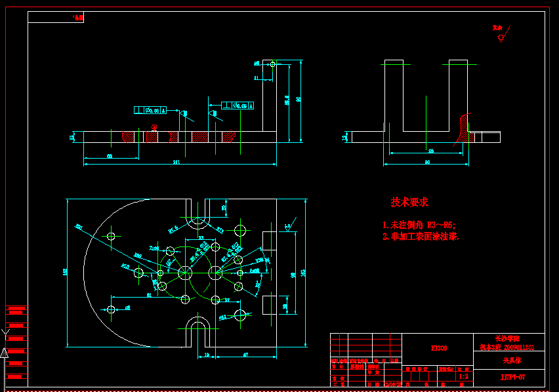Select the R7.5 radius dimension by top slot
The height and width of the screenshot is (392, 559).
(173, 229)
